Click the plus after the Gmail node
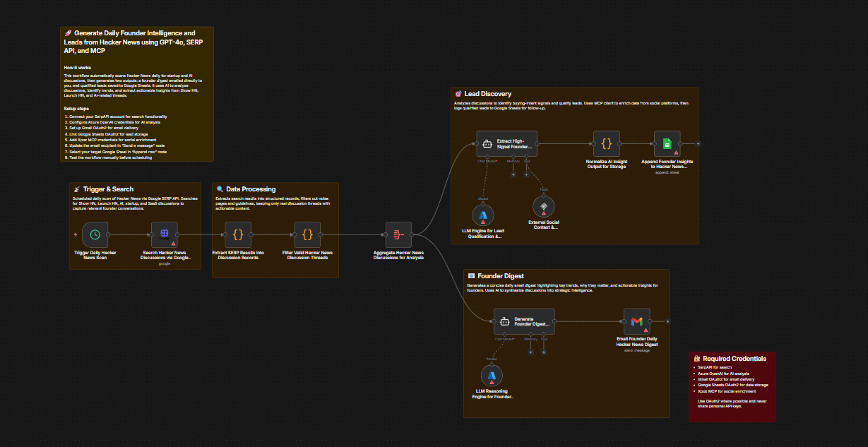This screenshot has height=447, width=868. tap(668, 321)
